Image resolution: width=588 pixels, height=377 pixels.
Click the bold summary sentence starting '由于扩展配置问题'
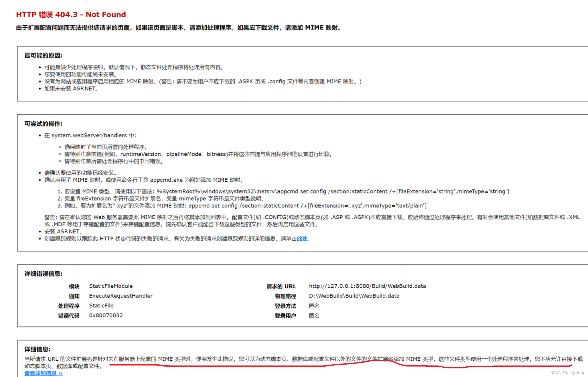[178, 28]
